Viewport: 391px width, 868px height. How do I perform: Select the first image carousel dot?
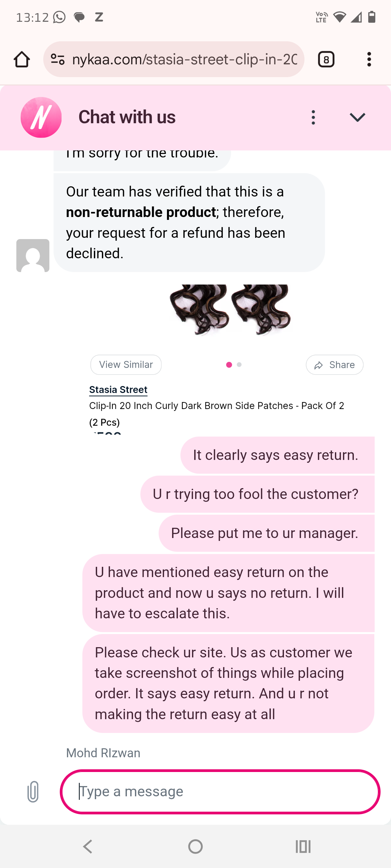[229, 365]
